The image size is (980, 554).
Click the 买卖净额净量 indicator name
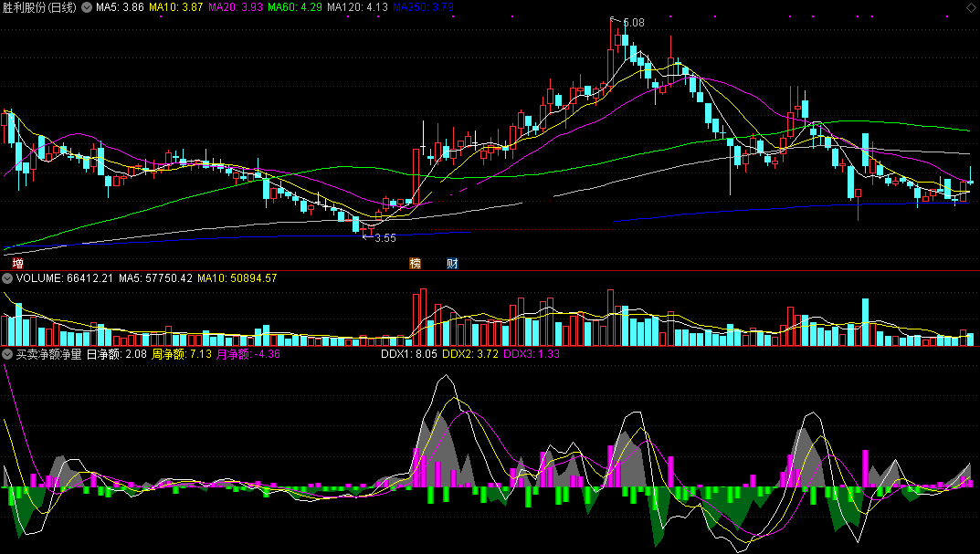pyautogui.click(x=48, y=354)
